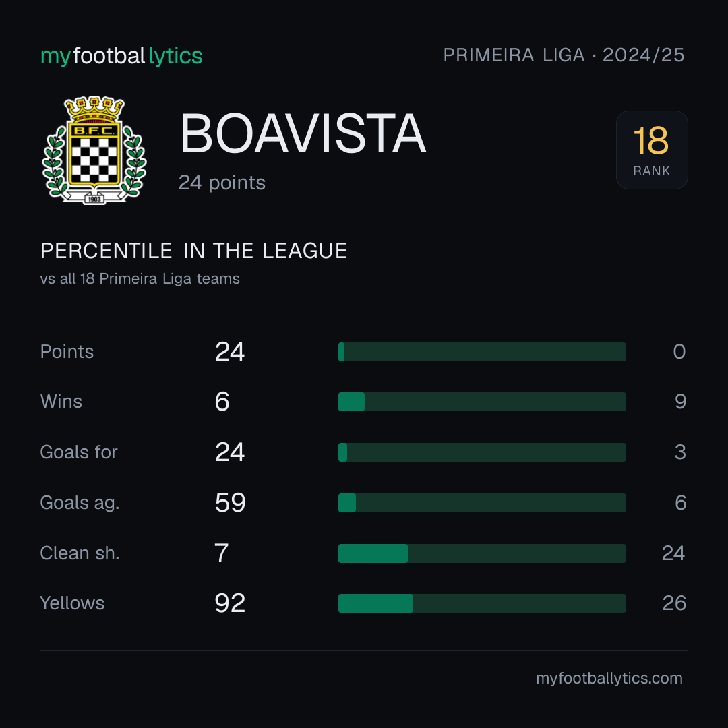728x728 pixels.
Task: Select the Clean sh. percentile bar
Action: (x=482, y=553)
